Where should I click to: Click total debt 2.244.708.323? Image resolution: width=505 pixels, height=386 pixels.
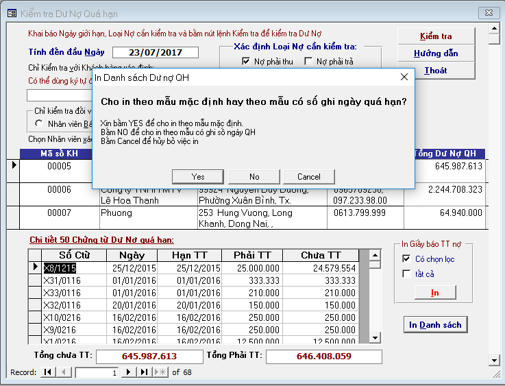tap(455, 190)
